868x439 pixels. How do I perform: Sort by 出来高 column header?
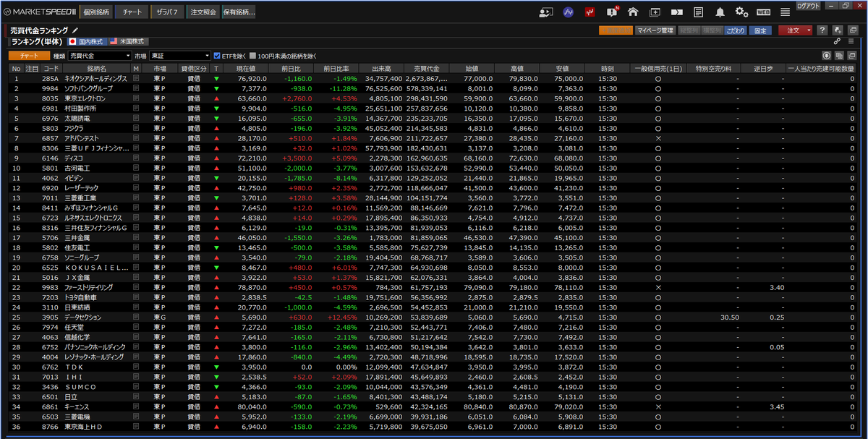(381, 68)
